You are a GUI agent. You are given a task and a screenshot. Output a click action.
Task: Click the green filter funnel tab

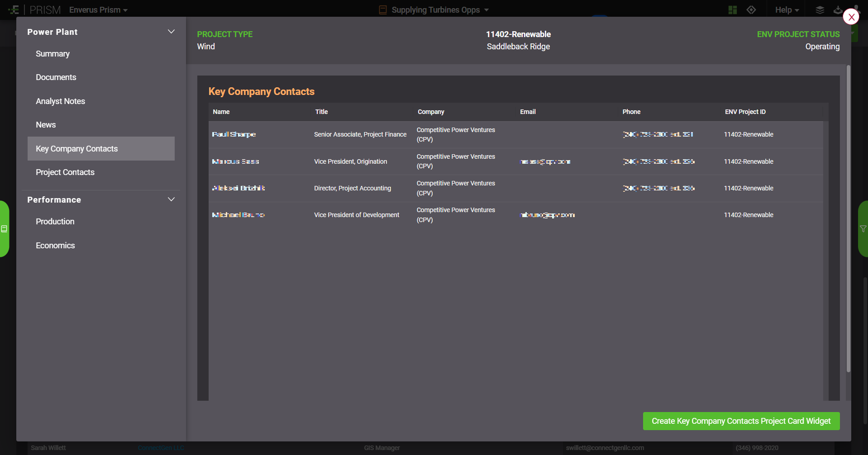coord(863,229)
